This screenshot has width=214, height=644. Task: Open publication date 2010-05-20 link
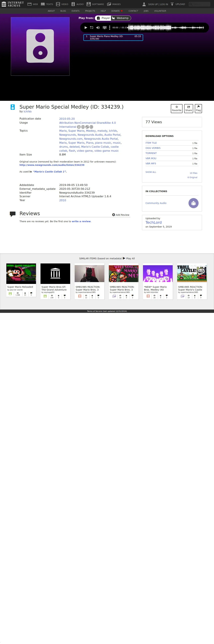(67, 119)
